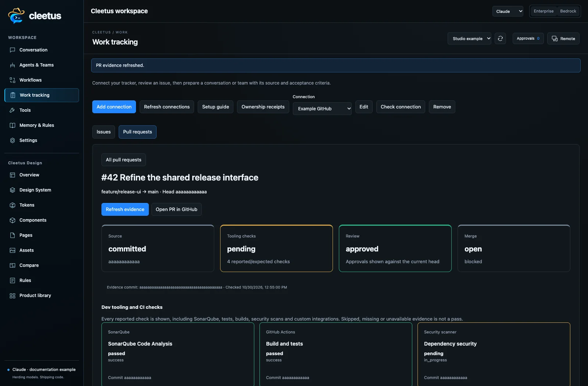Select the Bedrock toggle option
588x386 pixels.
tap(568, 11)
